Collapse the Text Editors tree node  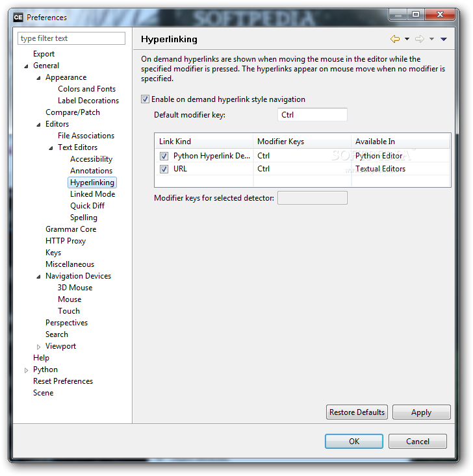[x=51, y=148]
